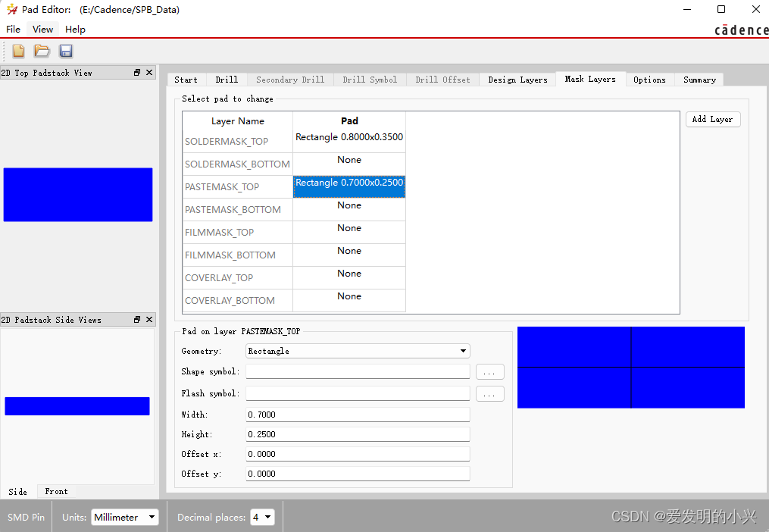Click the padstack side view preview
The width and height of the screenshot is (769, 532).
tap(77, 406)
